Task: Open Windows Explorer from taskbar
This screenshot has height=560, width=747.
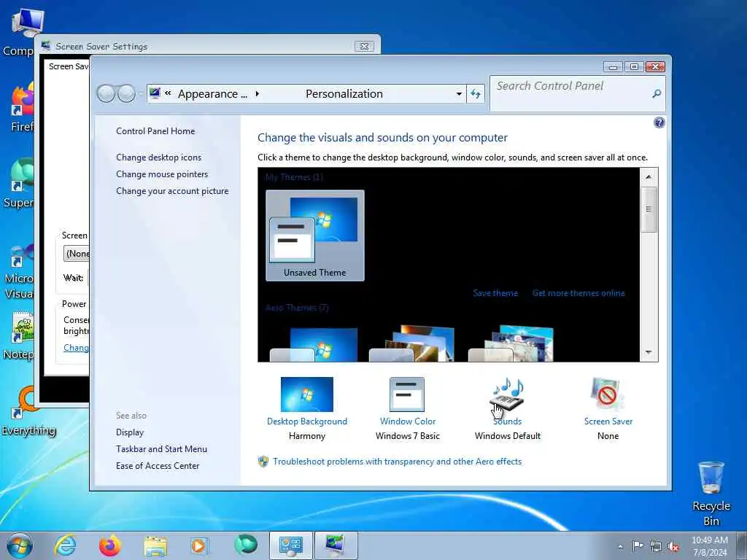Action: [155, 547]
